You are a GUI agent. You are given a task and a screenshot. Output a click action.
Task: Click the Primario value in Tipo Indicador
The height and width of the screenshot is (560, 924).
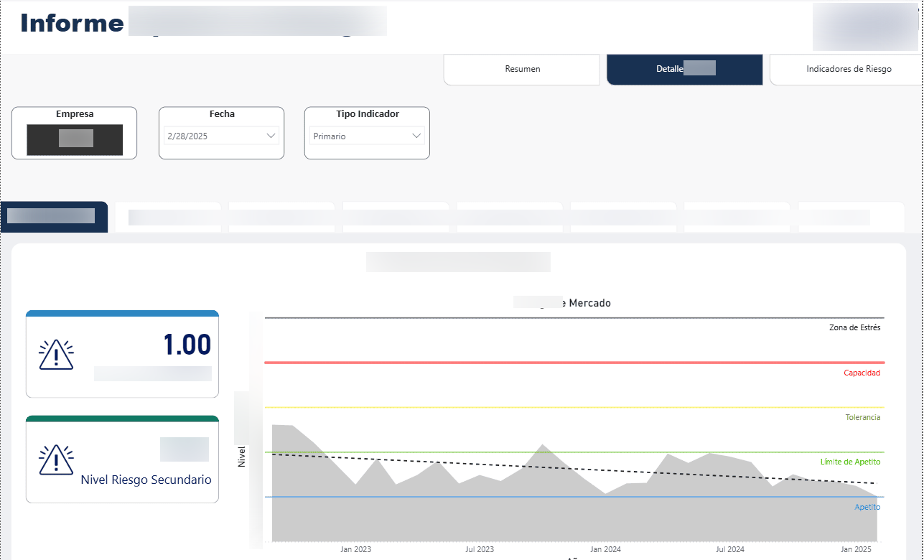[x=330, y=136]
